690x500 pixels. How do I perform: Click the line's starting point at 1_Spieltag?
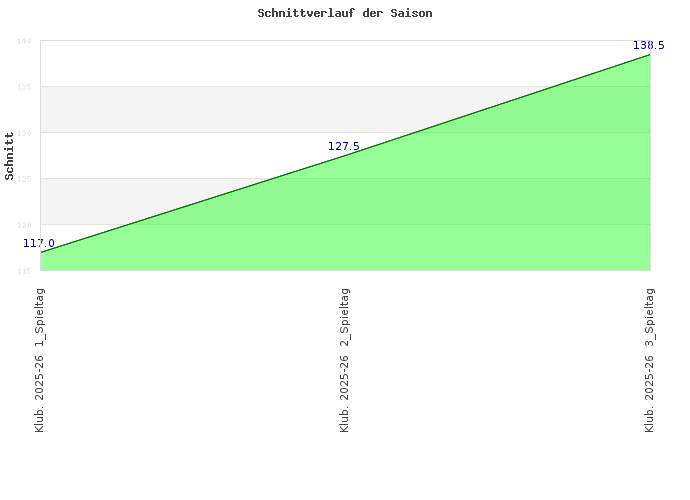coord(41,252)
